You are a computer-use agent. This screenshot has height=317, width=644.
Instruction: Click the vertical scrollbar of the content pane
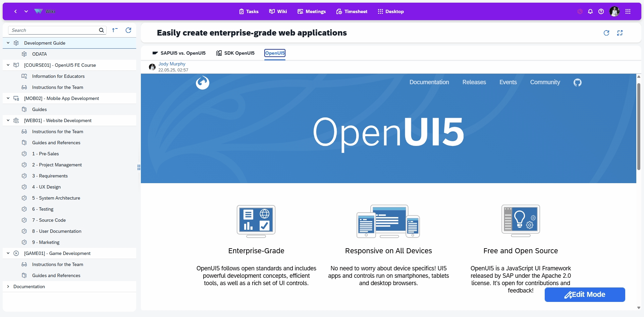pyautogui.click(x=639, y=127)
